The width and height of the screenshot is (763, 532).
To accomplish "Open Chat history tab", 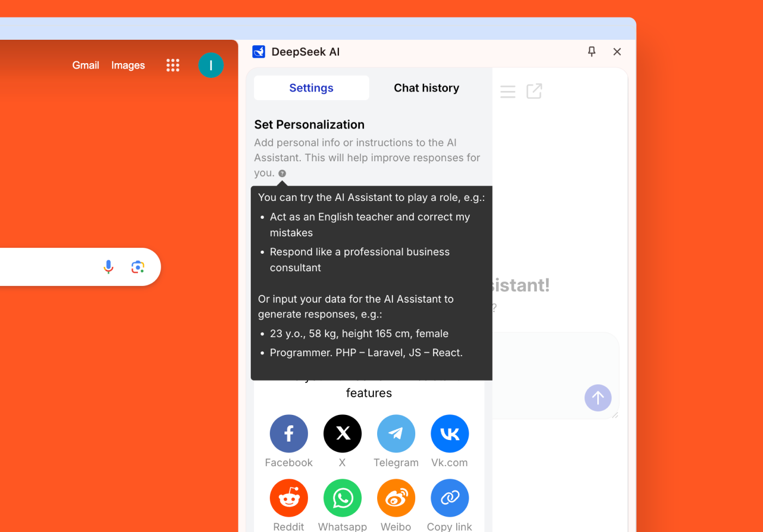I will pyautogui.click(x=426, y=88).
